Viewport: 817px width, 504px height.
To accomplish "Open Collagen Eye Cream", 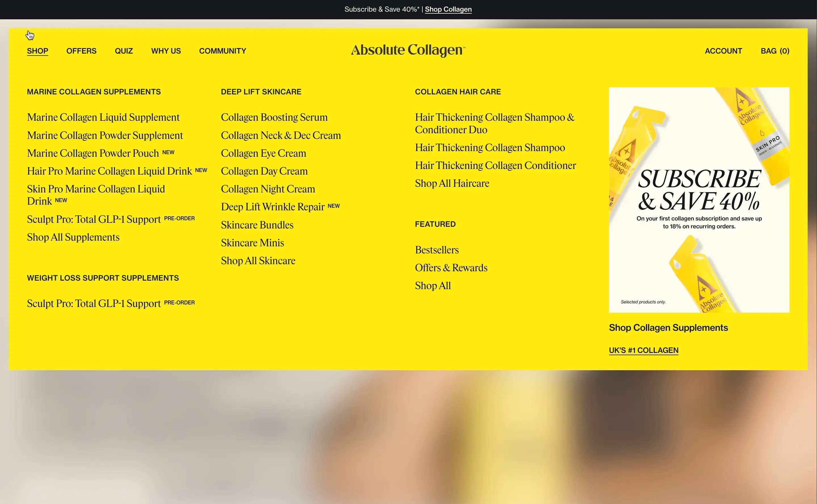I will [x=264, y=153].
